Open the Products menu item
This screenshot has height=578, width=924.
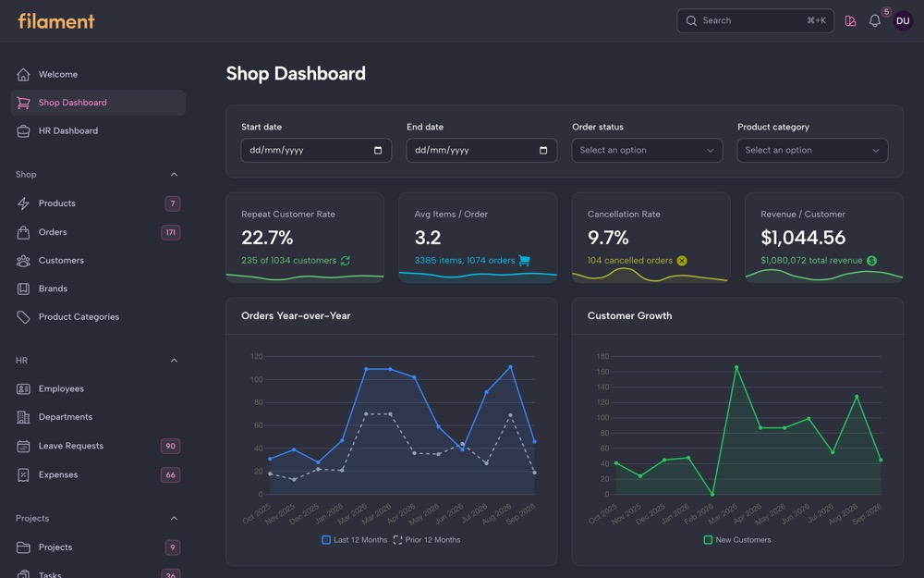coord(98,203)
